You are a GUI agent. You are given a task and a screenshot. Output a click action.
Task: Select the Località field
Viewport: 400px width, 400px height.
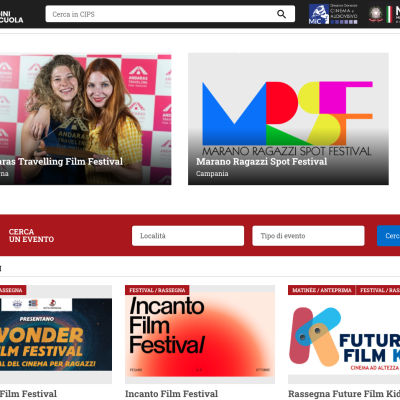point(188,236)
